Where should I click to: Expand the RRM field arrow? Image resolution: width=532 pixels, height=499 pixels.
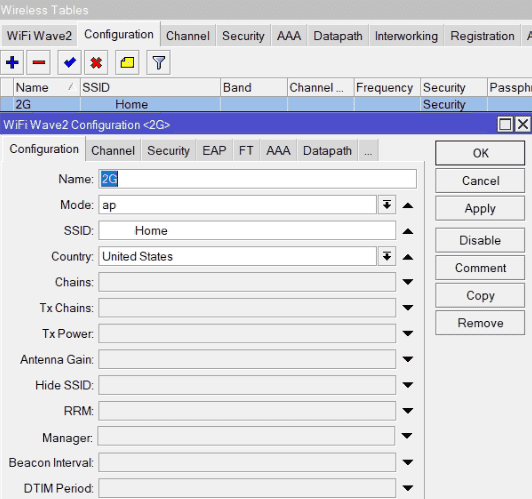[x=408, y=411]
